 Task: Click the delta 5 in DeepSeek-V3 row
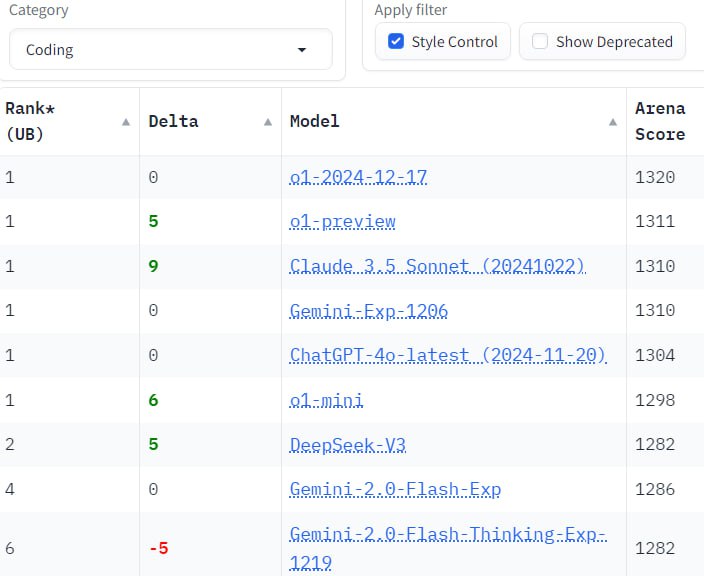(154, 444)
